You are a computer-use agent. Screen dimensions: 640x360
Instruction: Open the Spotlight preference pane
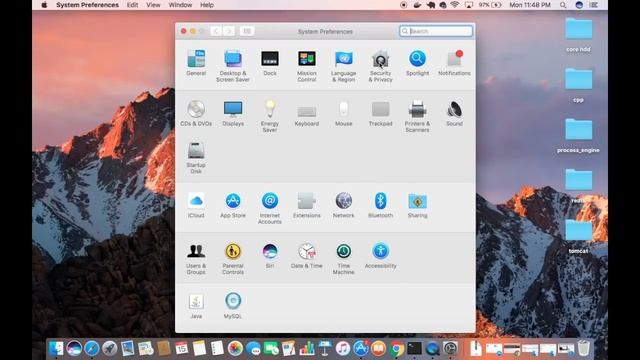coord(417,62)
